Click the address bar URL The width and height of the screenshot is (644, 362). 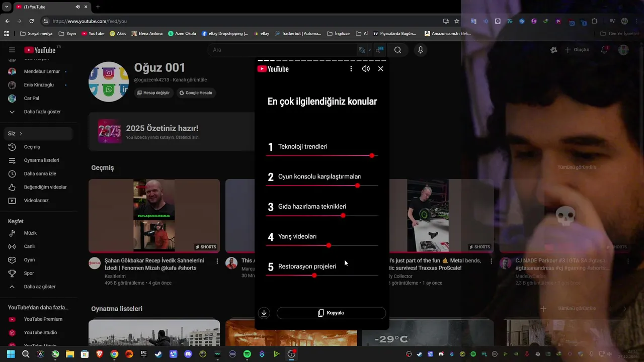pyautogui.click(x=90, y=21)
